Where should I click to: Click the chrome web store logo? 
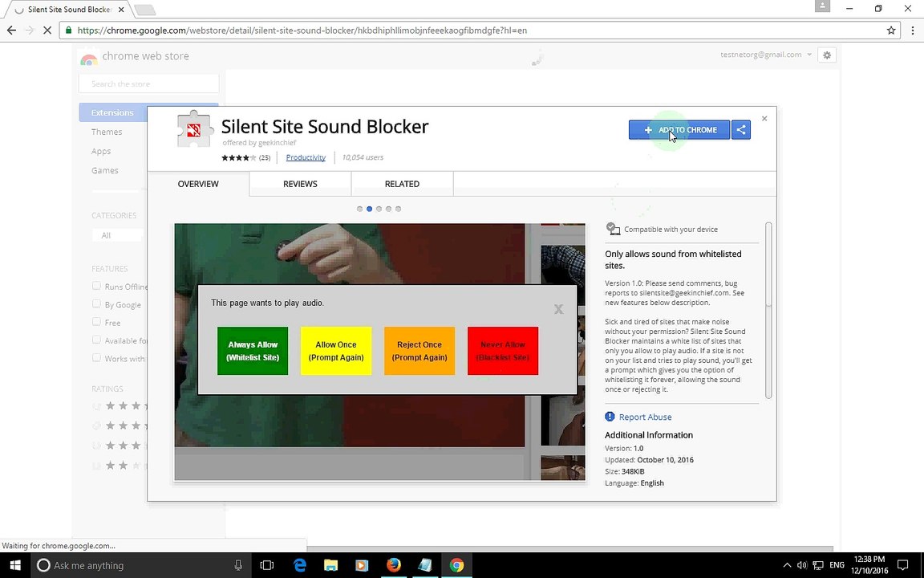[135, 57]
